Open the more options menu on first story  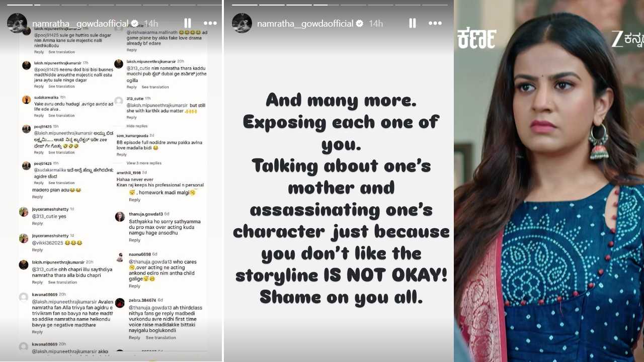coord(210,23)
